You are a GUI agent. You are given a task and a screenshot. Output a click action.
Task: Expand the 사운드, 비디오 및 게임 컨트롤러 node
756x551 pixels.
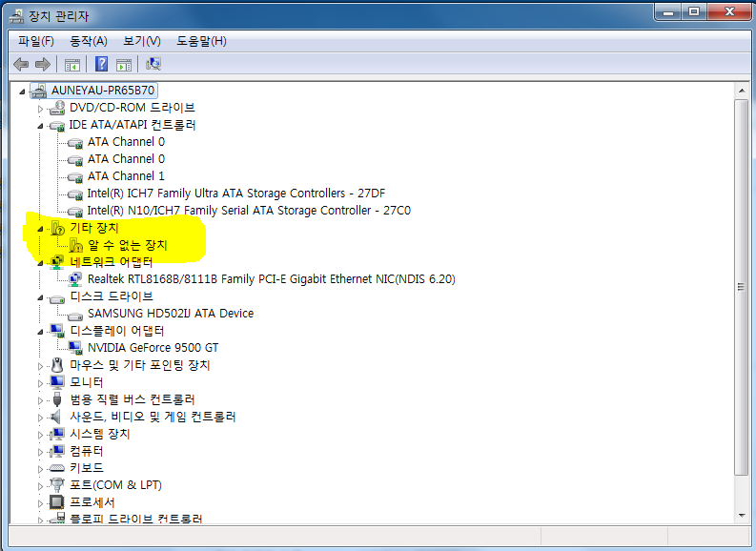coord(40,418)
